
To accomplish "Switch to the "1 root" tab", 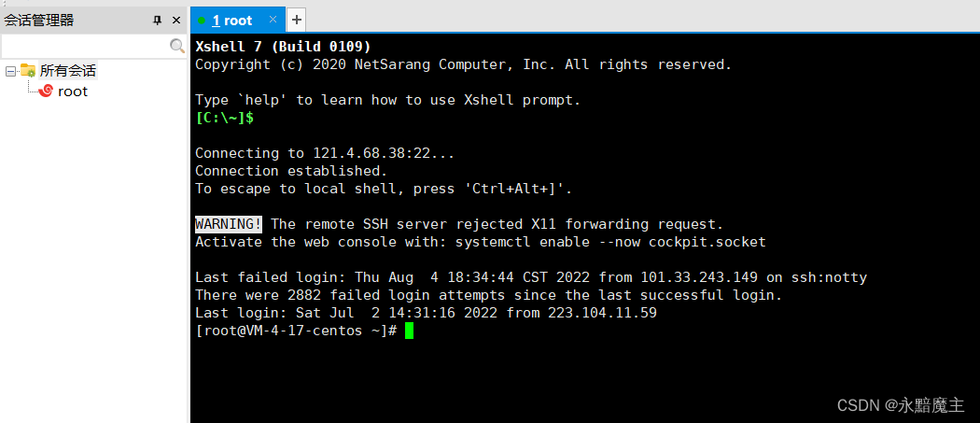I will pyautogui.click(x=233, y=20).
